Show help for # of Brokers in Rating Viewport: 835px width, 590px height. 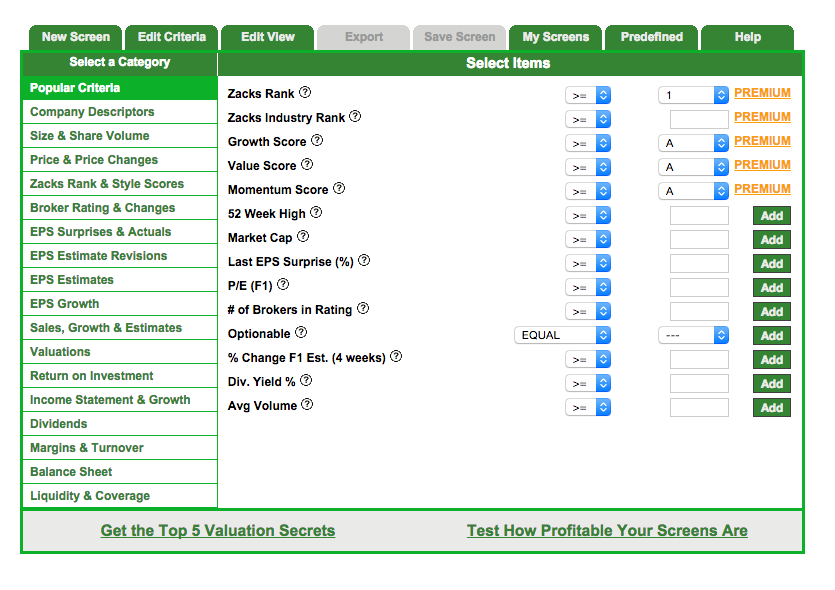363,308
